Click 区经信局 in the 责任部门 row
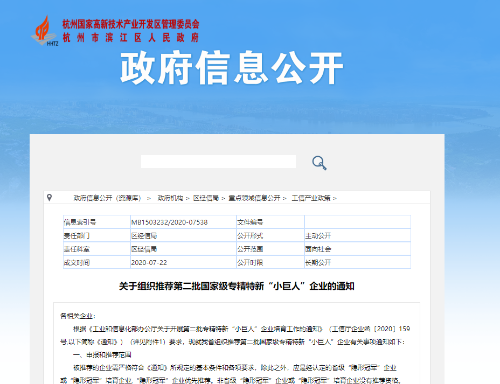 click(183, 236)
